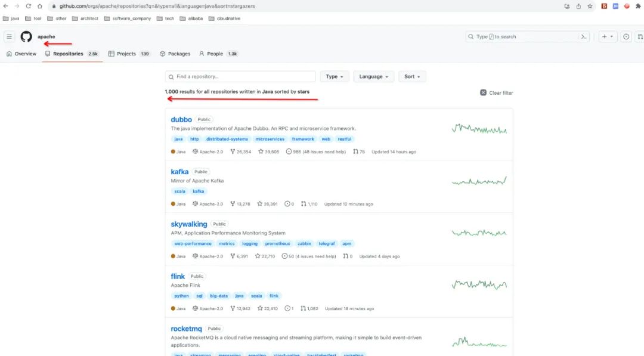Open kafka pull requests count 1,110

click(x=309, y=204)
